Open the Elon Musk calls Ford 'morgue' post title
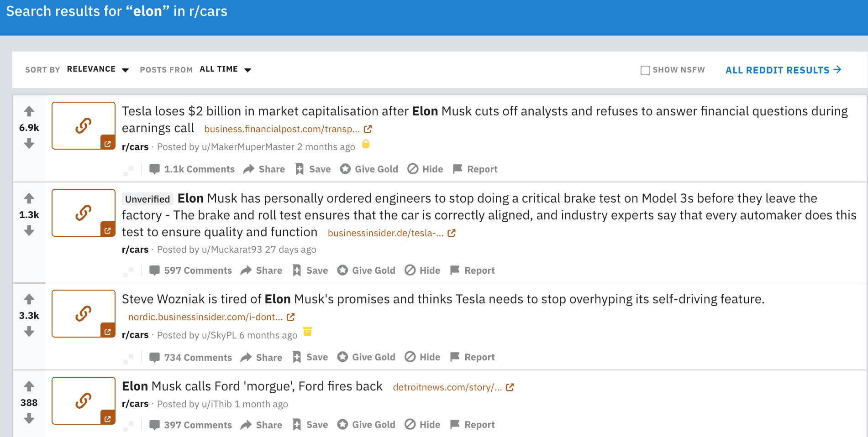The image size is (868, 437). point(252,386)
